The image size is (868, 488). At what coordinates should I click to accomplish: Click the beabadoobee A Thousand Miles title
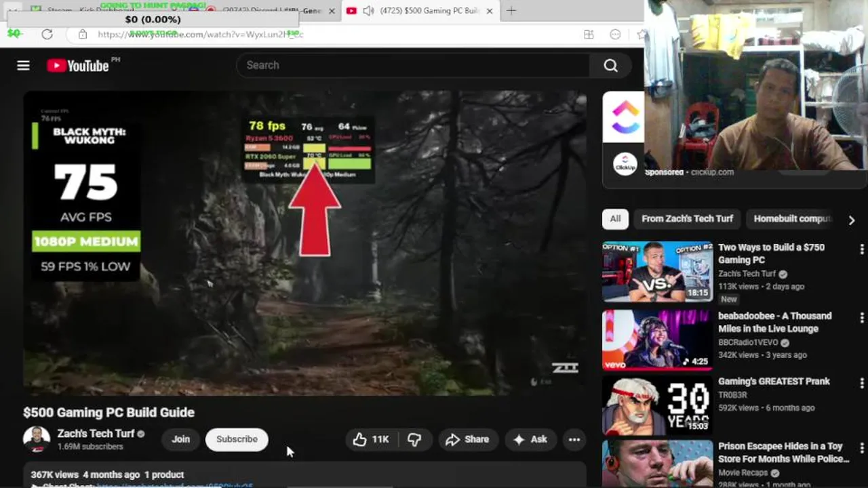(774, 322)
